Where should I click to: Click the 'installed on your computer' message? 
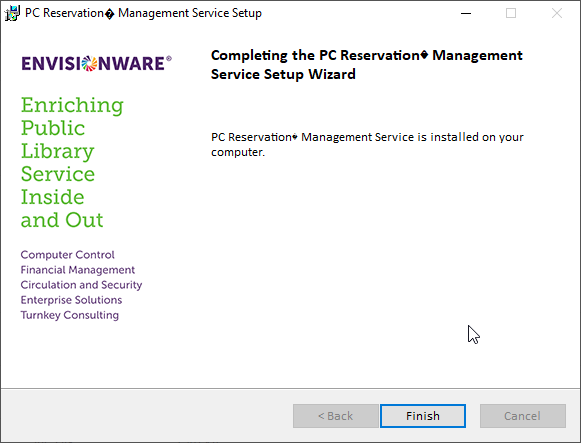coord(367,144)
